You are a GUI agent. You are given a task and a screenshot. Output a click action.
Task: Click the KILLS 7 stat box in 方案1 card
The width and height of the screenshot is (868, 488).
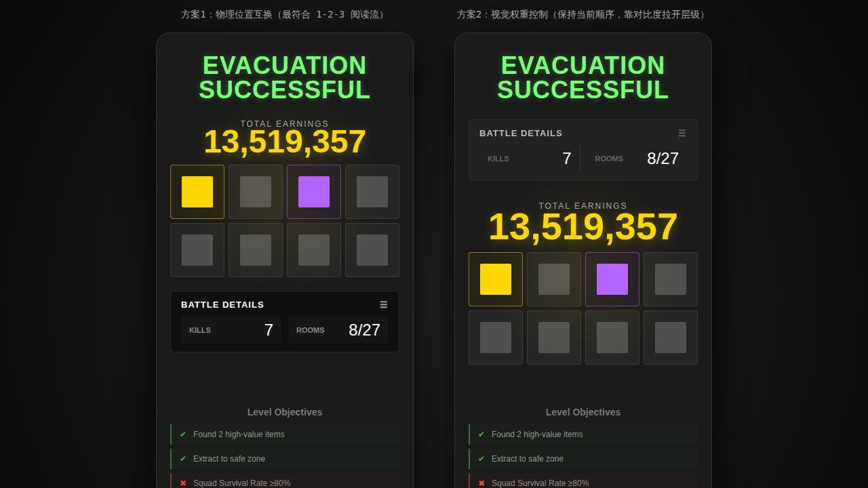click(x=231, y=330)
